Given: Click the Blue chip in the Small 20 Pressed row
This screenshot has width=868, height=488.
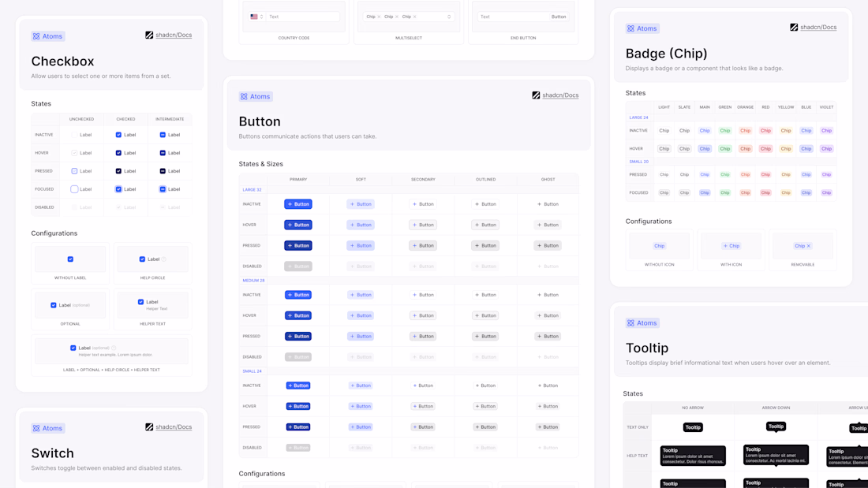Looking at the screenshot, I should pyautogui.click(x=806, y=175).
